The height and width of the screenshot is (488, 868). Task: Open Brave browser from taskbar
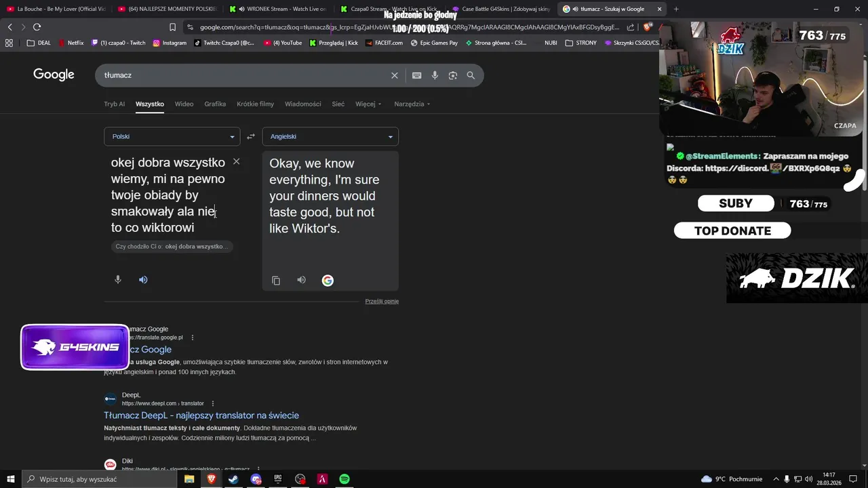pyautogui.click(x=211, y=479)
